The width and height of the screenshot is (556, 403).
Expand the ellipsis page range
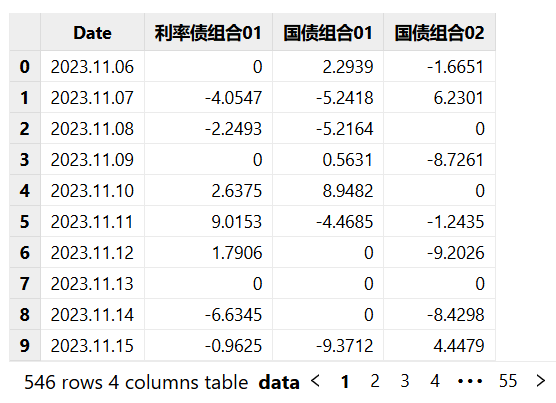pyautogui.click(x=470, y=382)
